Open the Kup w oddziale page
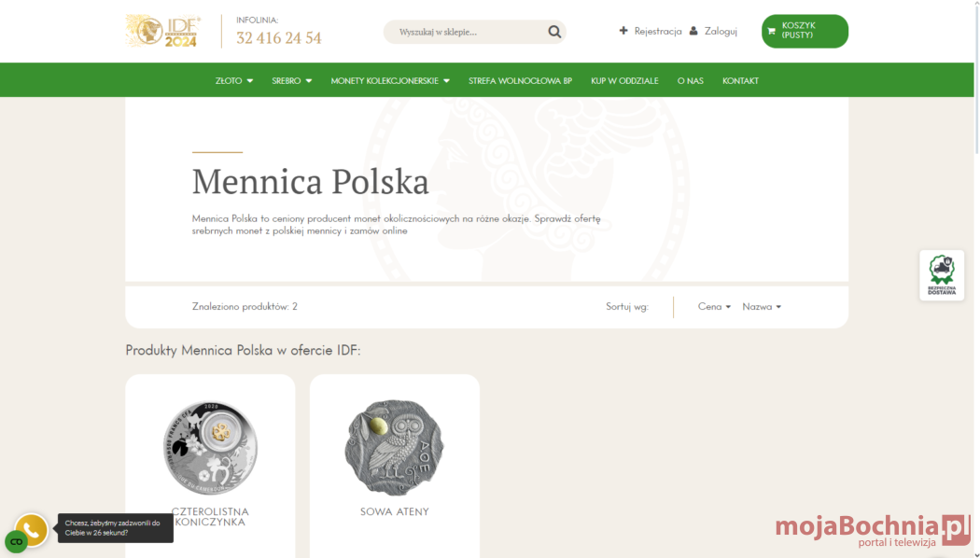The image size is (980, 558). 624,80
